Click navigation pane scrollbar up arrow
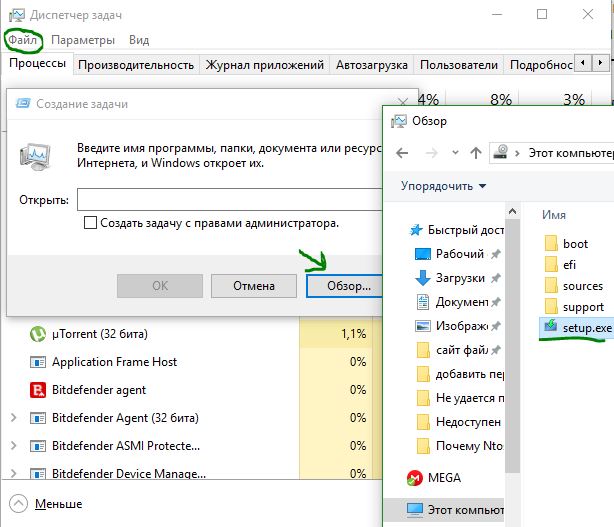614x527 pixels. (512, 212)
